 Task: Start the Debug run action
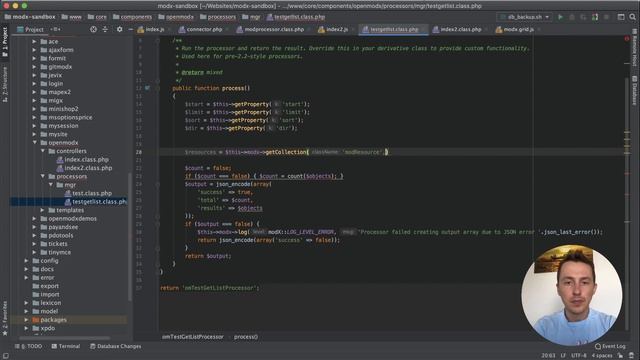[572, 17]
